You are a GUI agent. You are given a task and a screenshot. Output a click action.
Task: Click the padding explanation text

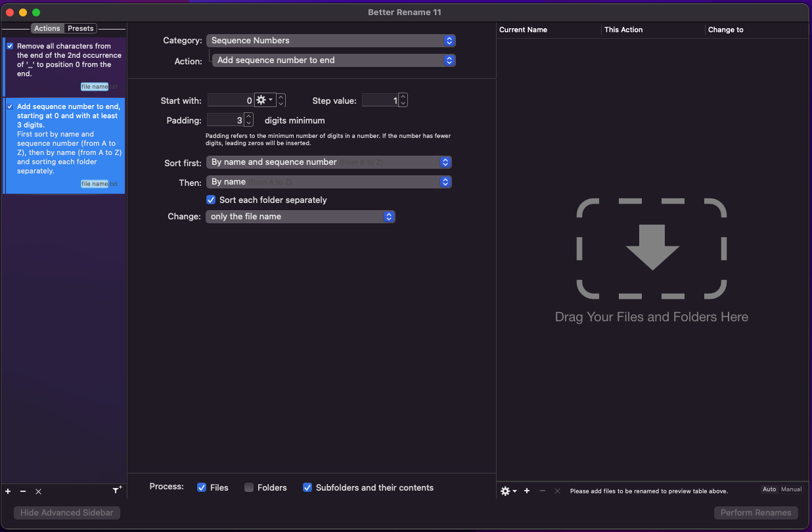coord(328,139)
